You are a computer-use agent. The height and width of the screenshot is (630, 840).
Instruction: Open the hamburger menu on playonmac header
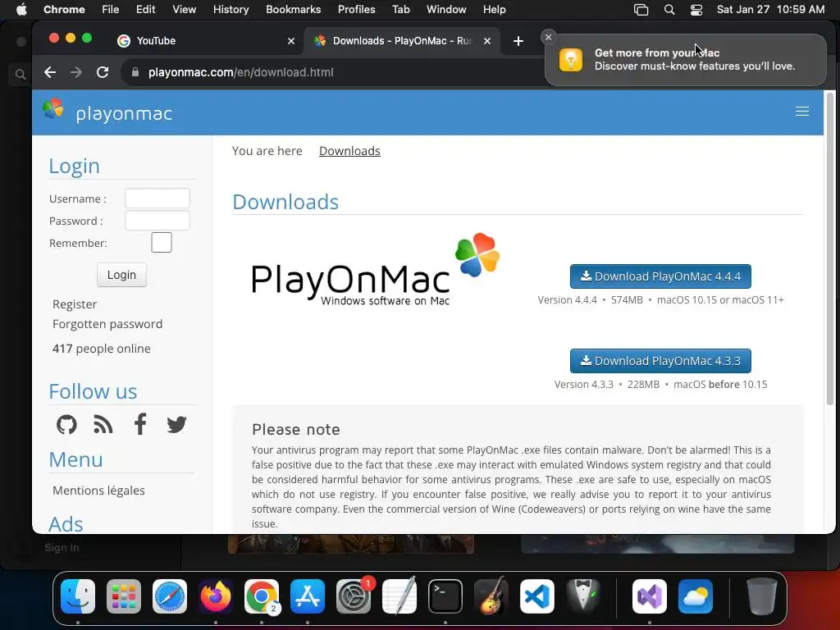(801, 111)
